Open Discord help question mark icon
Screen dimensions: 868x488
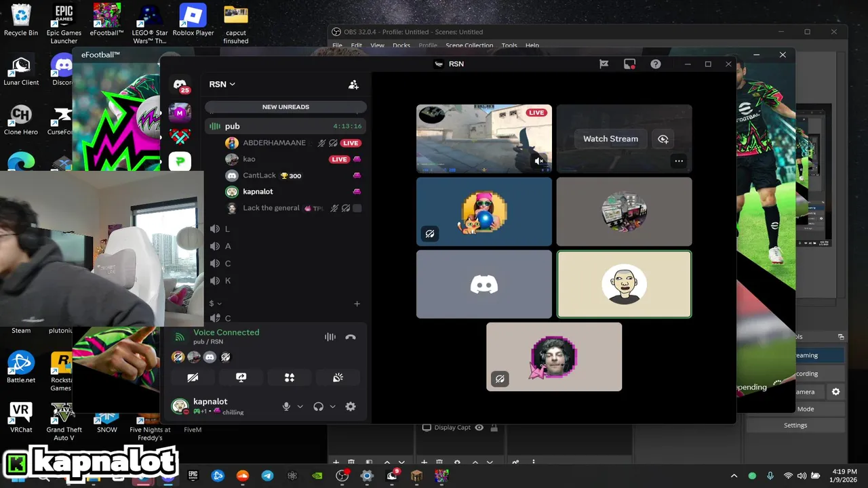tap(656, 64)
